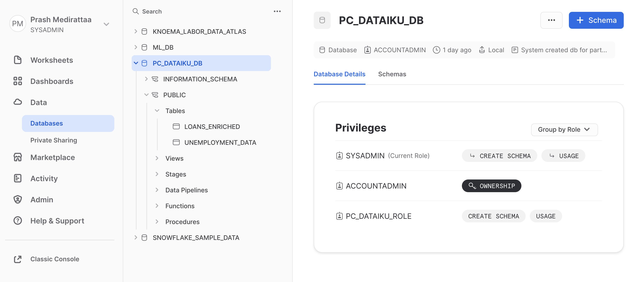Screen dimensions: 644x282
Task: Click the blue + Schema button
Action: pyautogui.click(x=596, y=20)
